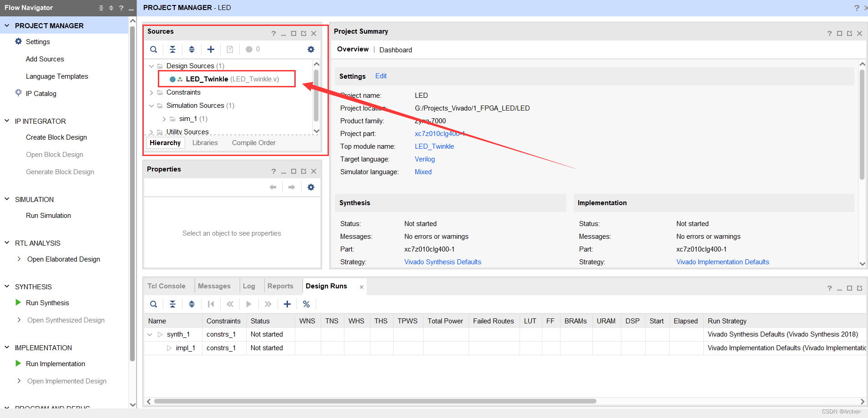Image resolution: width=868 pixels, height=418 pixels.
Task: Click Flow Navigator vertical scrollbar
Action: (132, 193)
